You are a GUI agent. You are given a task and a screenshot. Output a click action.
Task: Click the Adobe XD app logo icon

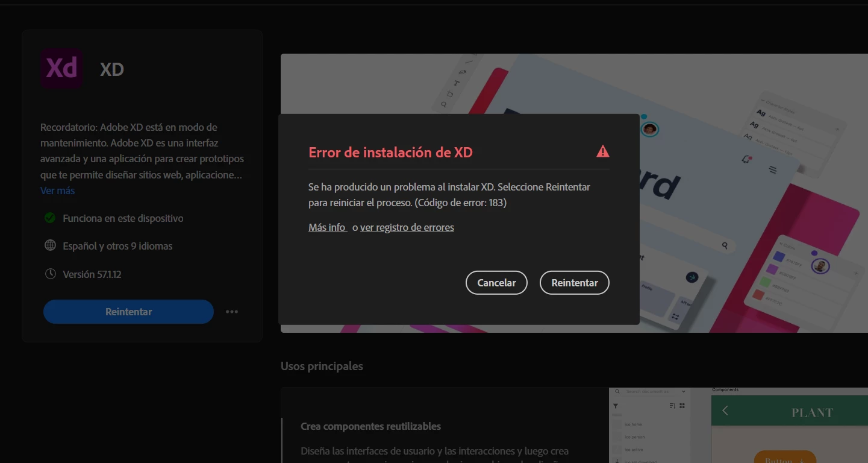pyautogui.click(x=62, y=69)
